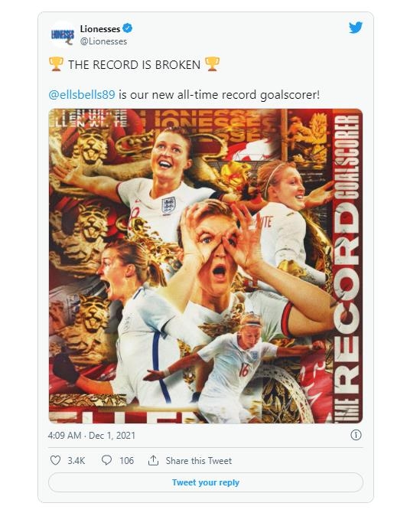420x513 pixels.
Task: Click the 3.4K likes count
Action: (x=77, y=461)
